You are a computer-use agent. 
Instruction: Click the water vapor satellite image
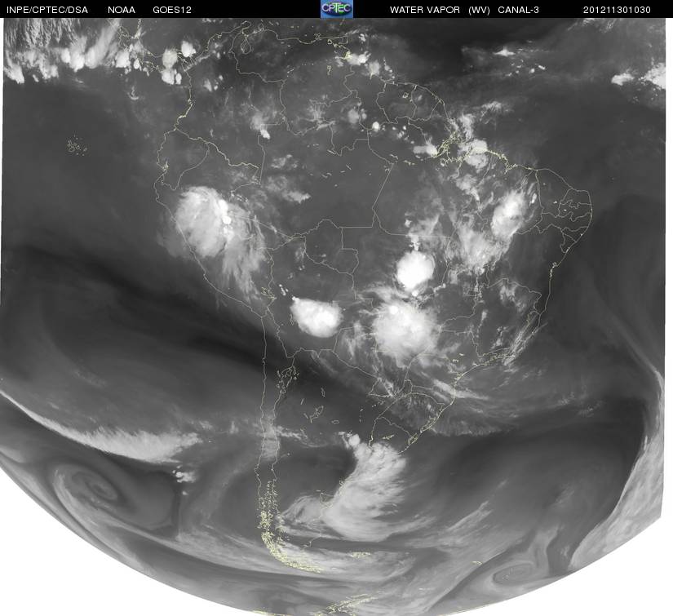[334, 317]
